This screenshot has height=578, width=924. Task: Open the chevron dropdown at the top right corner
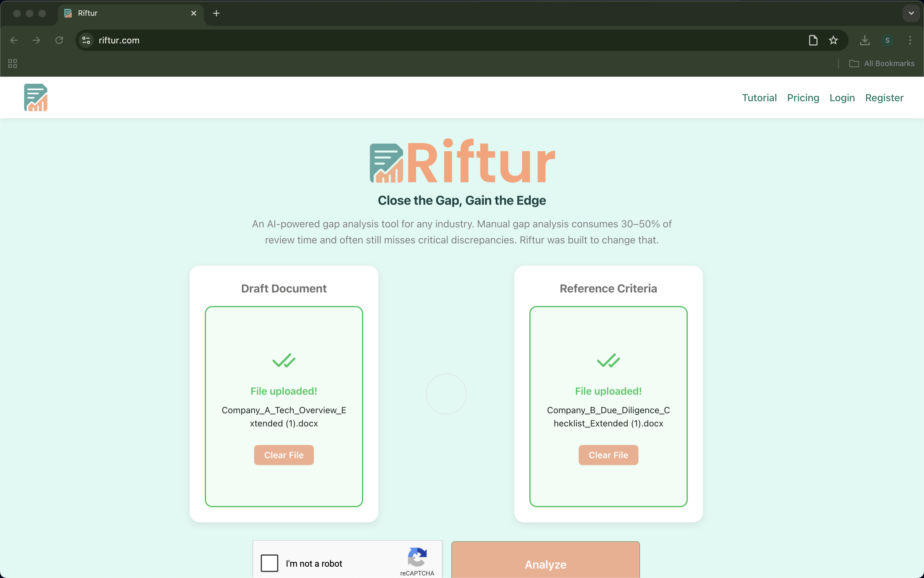click(x=911, y=13)
